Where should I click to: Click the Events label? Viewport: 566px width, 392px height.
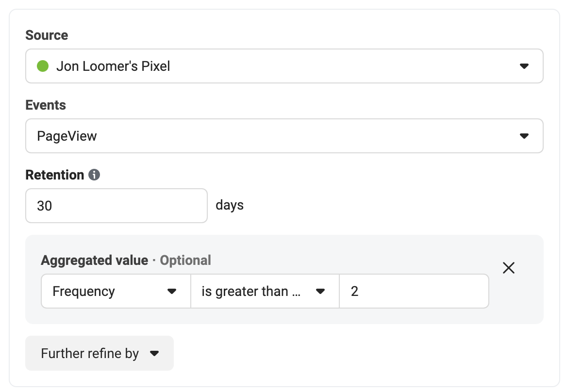point(46,105)
